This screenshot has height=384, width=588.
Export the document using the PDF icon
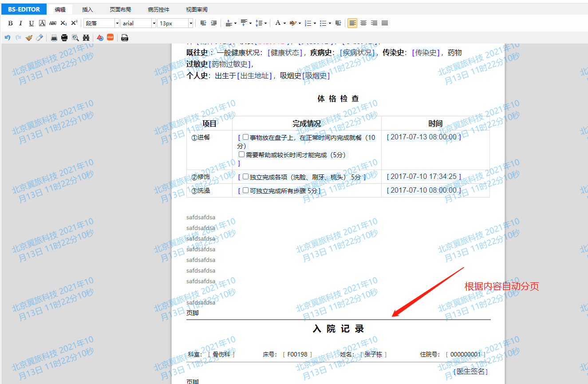pos(124,37)
